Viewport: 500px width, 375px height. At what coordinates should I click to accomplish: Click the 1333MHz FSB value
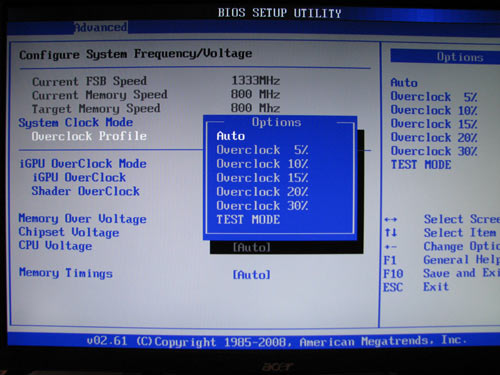click(x=256, y=81)
